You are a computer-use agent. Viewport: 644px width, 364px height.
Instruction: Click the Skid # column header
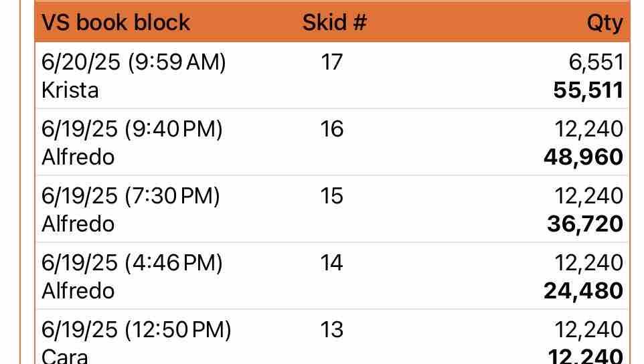[334, 23]
